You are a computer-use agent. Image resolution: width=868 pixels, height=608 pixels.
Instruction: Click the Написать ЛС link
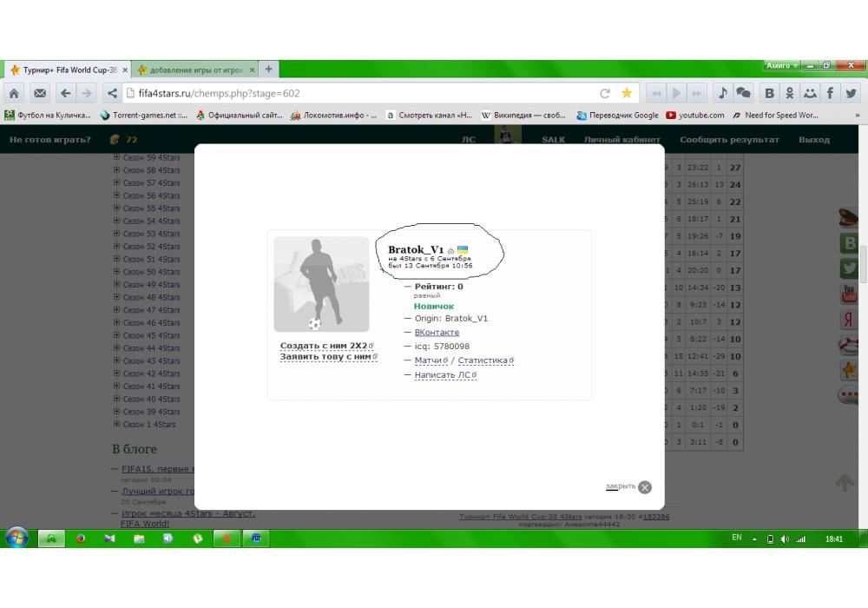(443, 375)
